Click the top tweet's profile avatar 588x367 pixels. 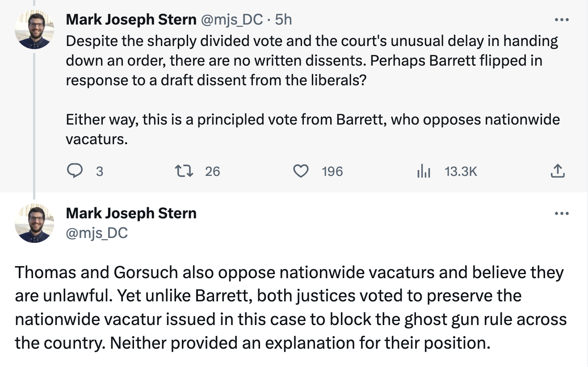[x=34, y=29]
